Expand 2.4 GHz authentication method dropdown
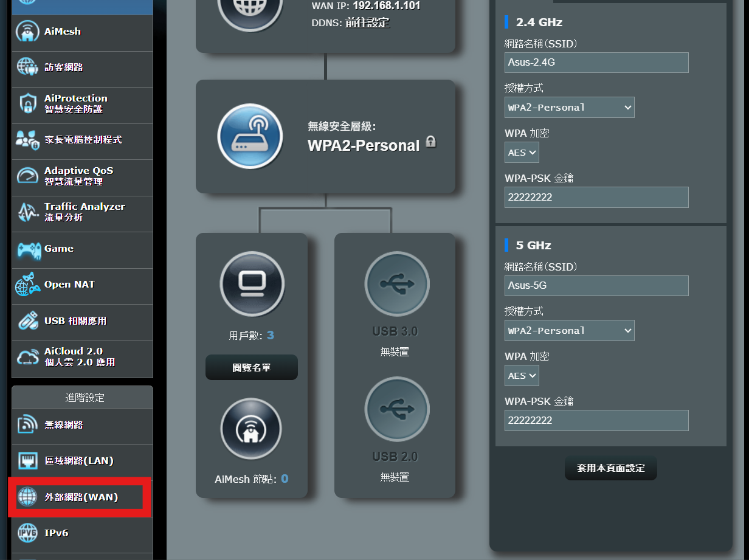Viewport: 749px width, 560px height. [569, 108]
